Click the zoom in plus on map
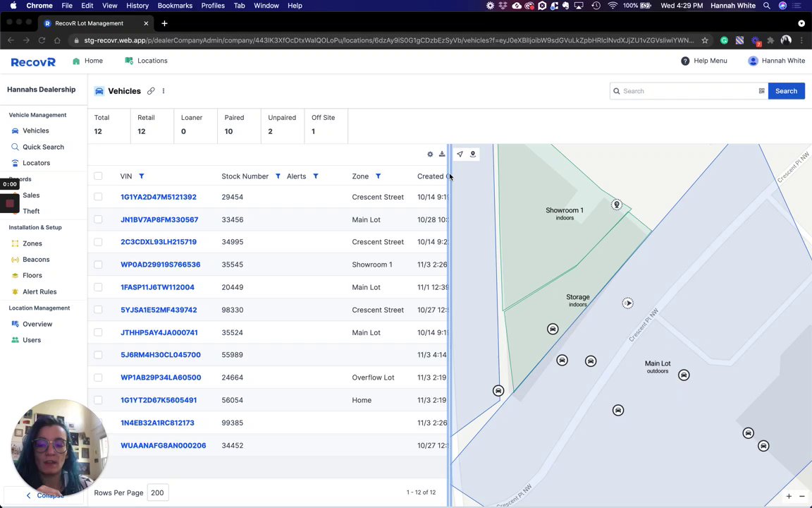Screen dimensions: 812x508 789,496
